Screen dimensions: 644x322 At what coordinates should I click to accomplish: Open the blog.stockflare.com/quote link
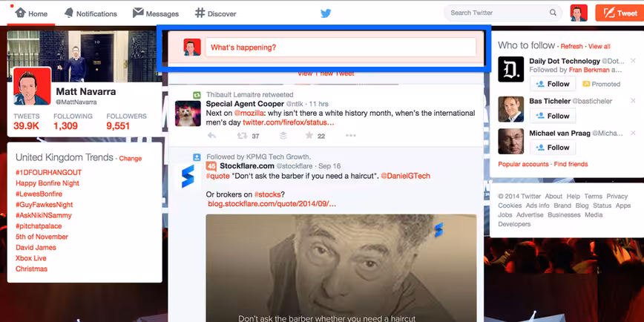point(272,204)
